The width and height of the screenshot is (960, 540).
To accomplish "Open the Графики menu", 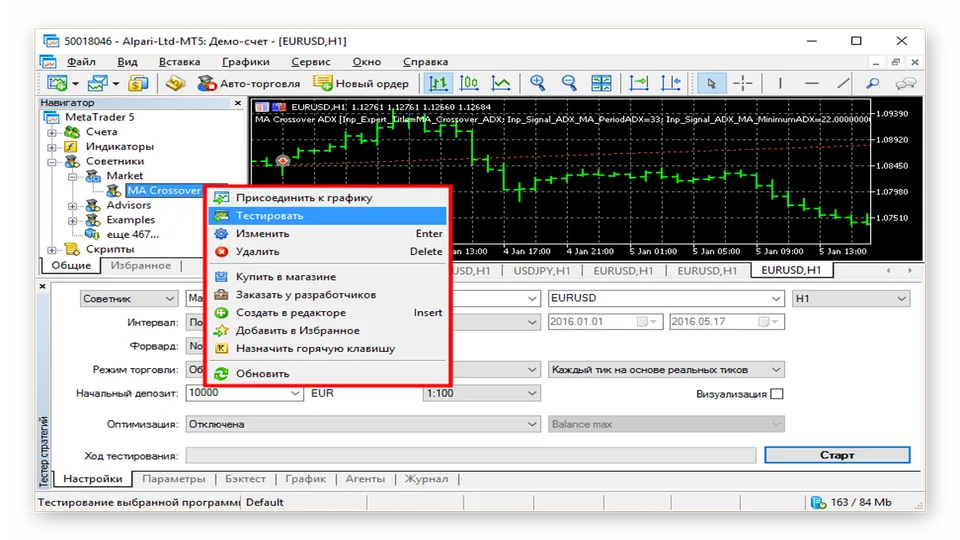I will coord(246,62).
